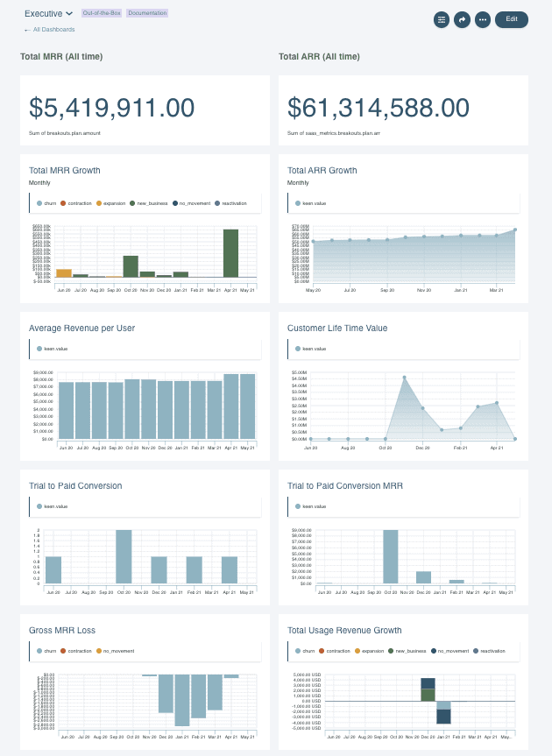This screenshot has height=756, width=552.
Task: Select the Out-of-the-Box tag
Action: tap(102, 13)
